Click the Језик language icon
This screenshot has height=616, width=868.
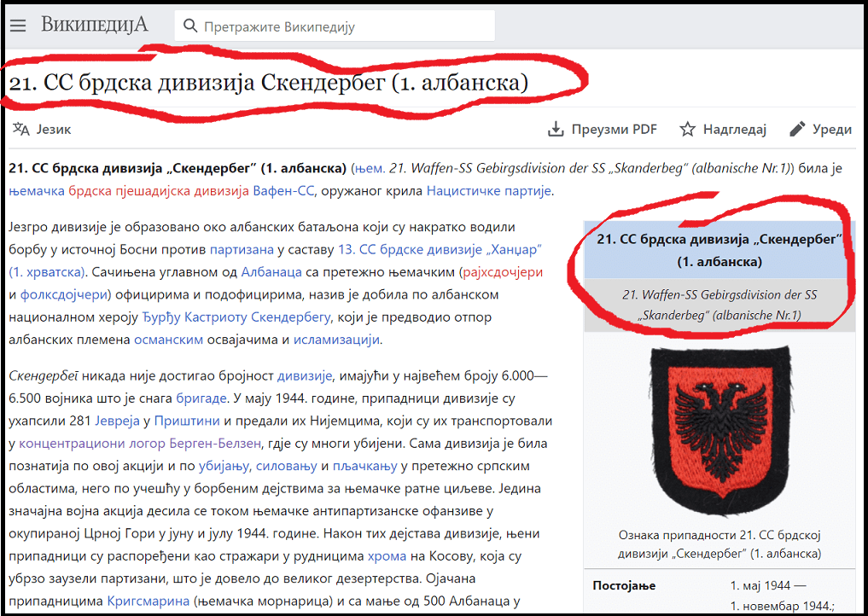(21, 130)
